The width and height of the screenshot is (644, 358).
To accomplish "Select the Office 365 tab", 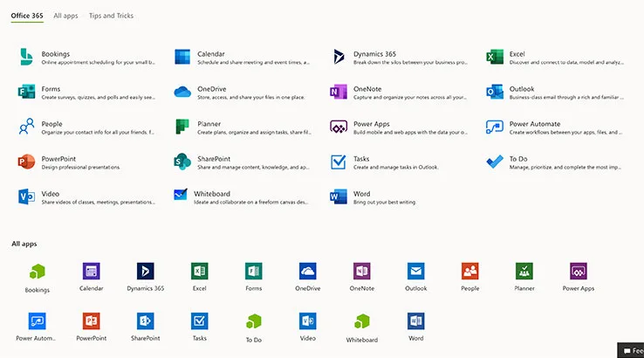I will pyautogui.click(x=27, y=16).
